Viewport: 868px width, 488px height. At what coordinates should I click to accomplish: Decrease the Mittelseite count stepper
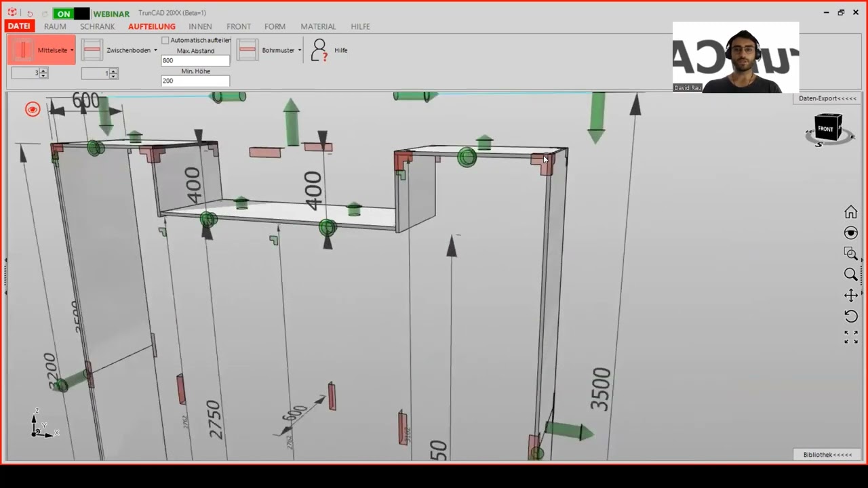click(43, 75)
